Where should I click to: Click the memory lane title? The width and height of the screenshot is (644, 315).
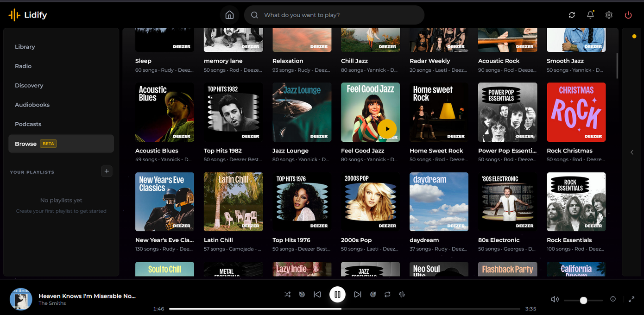(223, 61)
